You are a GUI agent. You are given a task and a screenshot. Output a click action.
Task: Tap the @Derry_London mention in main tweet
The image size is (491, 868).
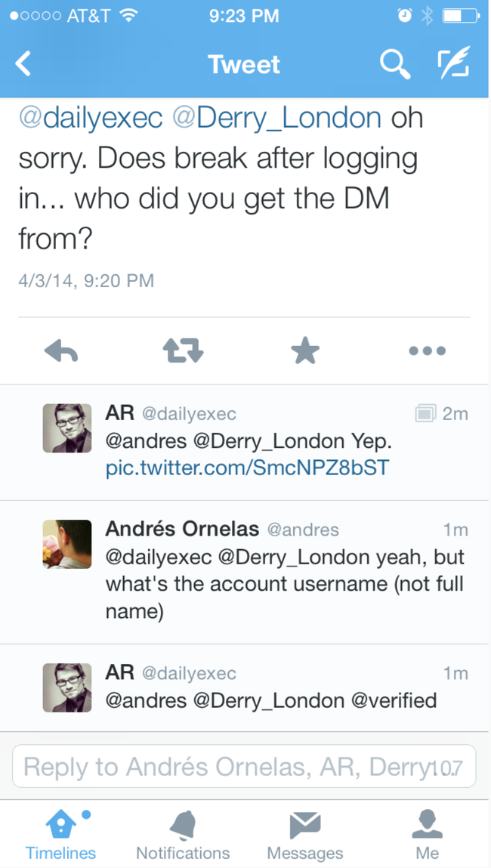[x=276, y=119]
